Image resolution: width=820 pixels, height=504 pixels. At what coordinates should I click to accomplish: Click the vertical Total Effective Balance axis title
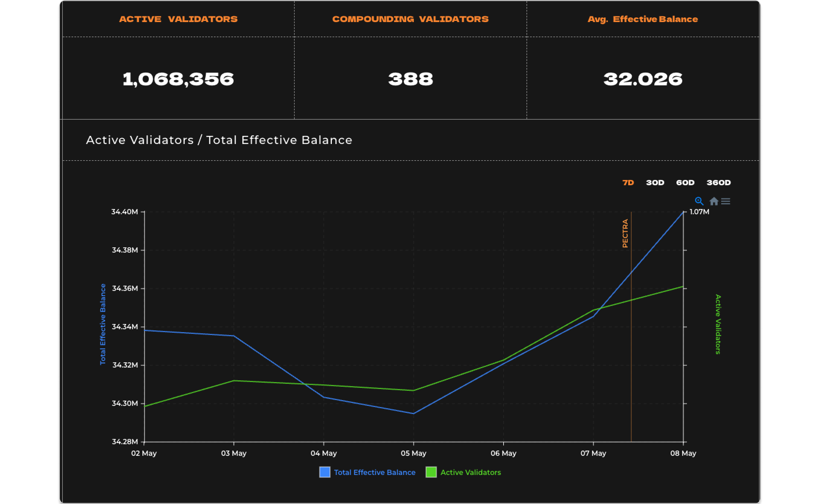coord(103,324)
